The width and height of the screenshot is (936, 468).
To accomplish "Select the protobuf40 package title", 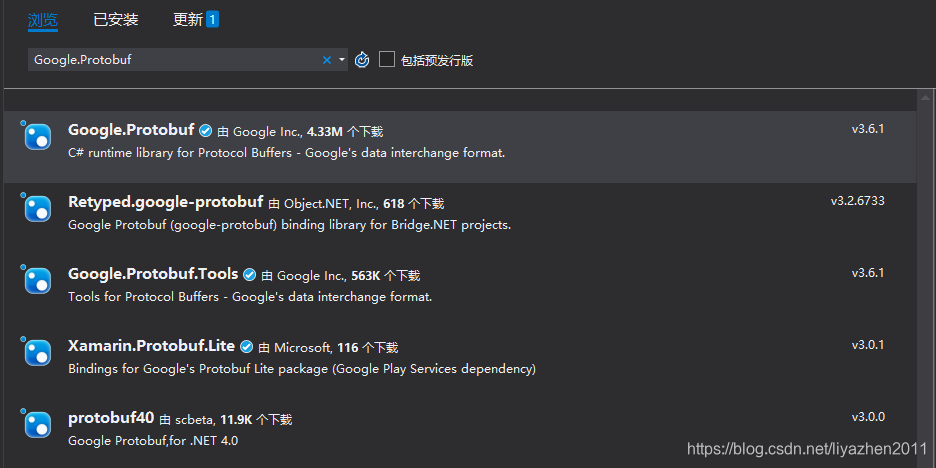I will (x=111, y=418).
